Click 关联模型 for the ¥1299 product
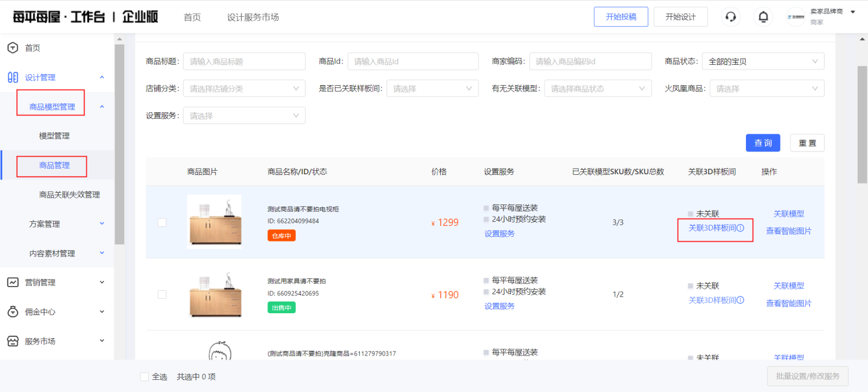Viewport: 868px width, 392px height. pos(789,214)
